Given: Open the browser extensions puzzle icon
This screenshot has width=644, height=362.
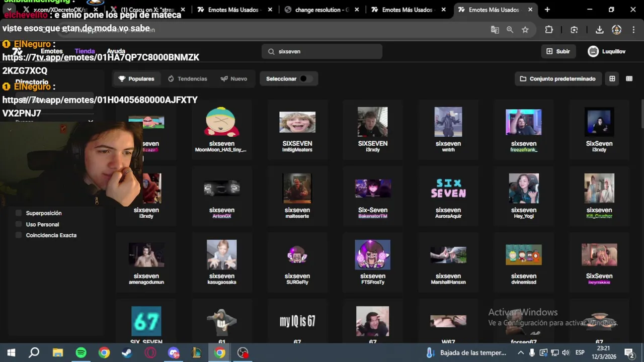Looking at the screenshot, I should coord(549,30).
